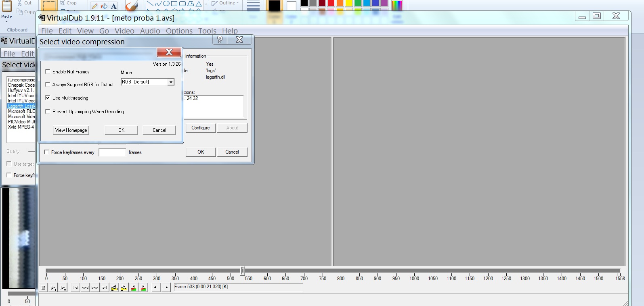Toggle Use Multithreading checkbox

[x=48, y=98]
